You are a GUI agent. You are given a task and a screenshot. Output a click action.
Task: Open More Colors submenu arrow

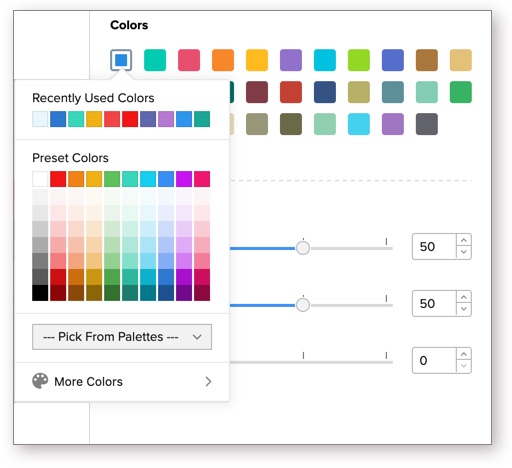pos(208,381)
